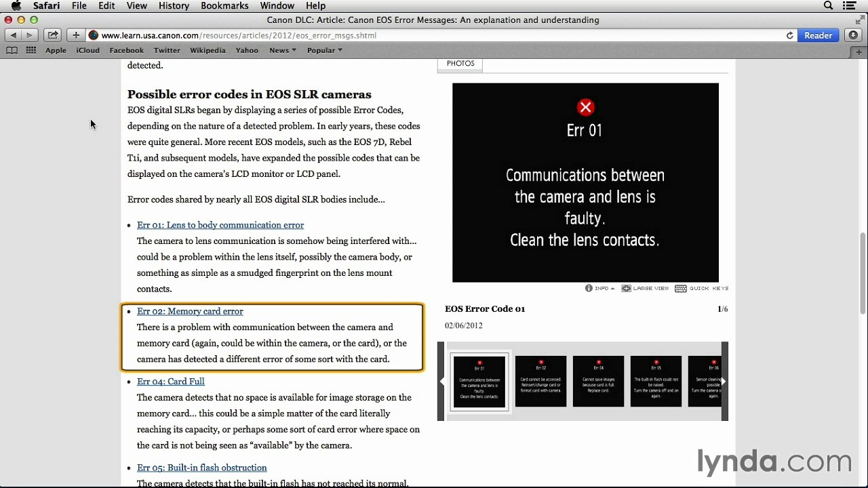Viewport: 868px width, 488px height.
Task: Expand the Popular bookmarks folder
Action: click(325, 50)
